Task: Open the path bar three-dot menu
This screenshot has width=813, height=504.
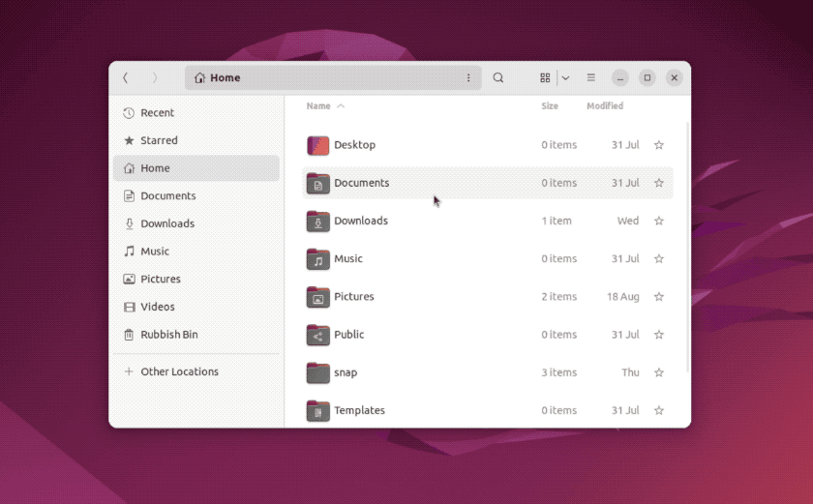Action: [x=468, y=77]
